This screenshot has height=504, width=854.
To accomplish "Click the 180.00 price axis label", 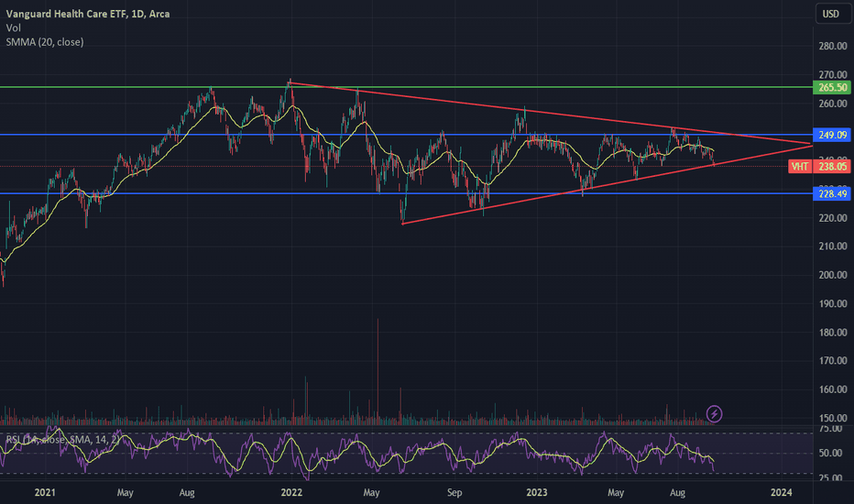I will (833, 333).
